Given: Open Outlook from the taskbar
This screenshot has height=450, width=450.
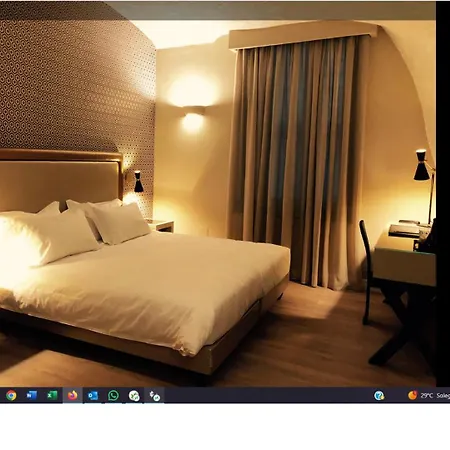Looking at the screenshot, I should pyautogui.click(x=93, y=396).
